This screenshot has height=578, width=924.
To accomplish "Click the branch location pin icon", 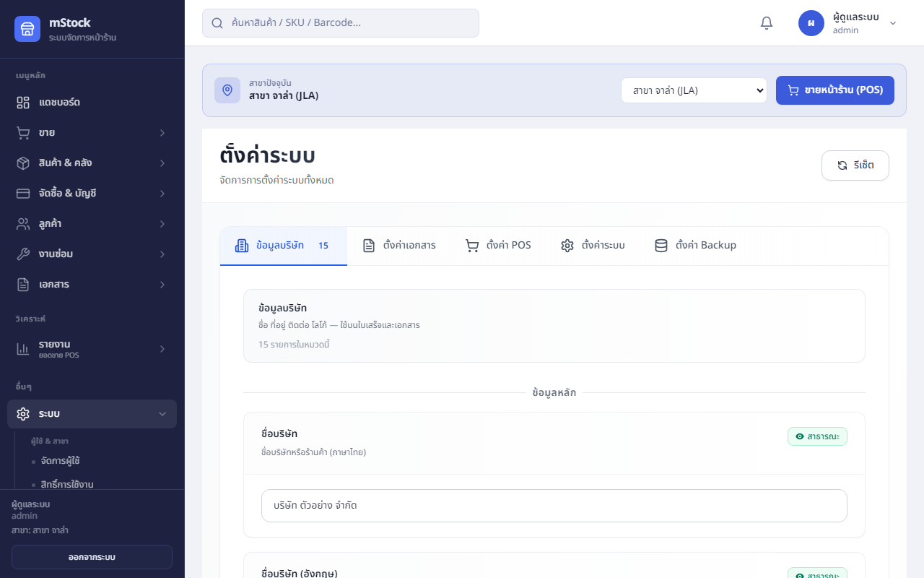I will pos(227,90).
